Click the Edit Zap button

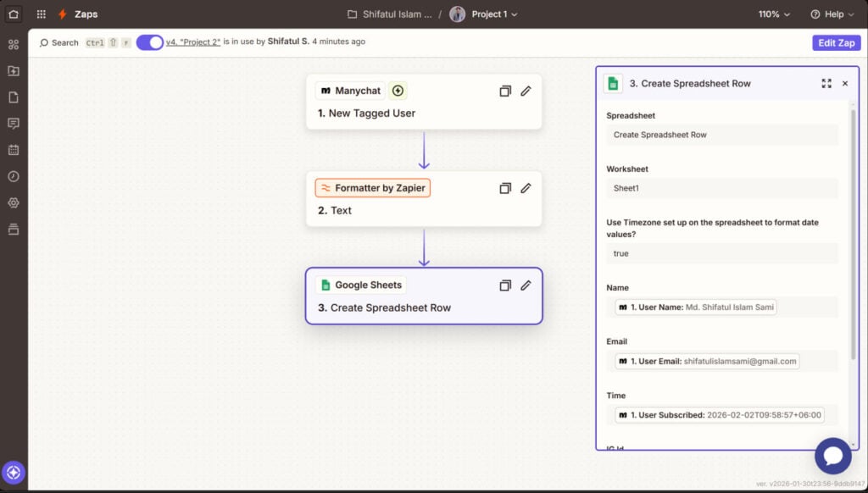837,42
